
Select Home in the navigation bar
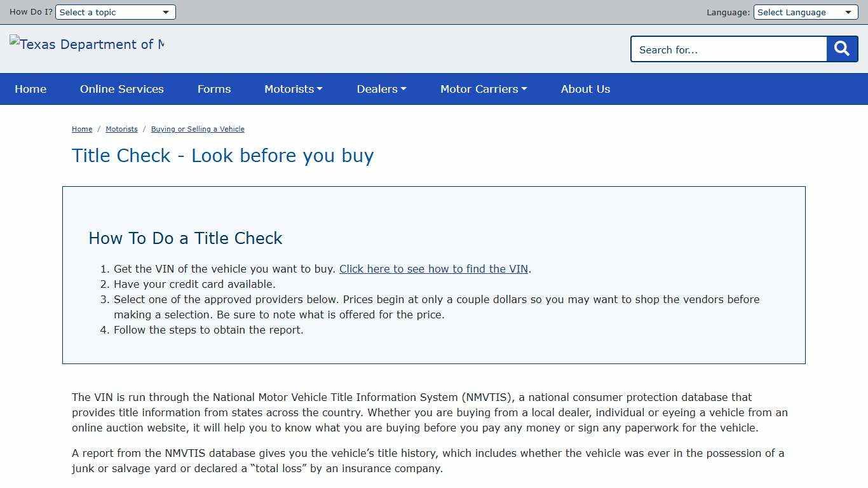pyautogui.click(x=30, y=89)
